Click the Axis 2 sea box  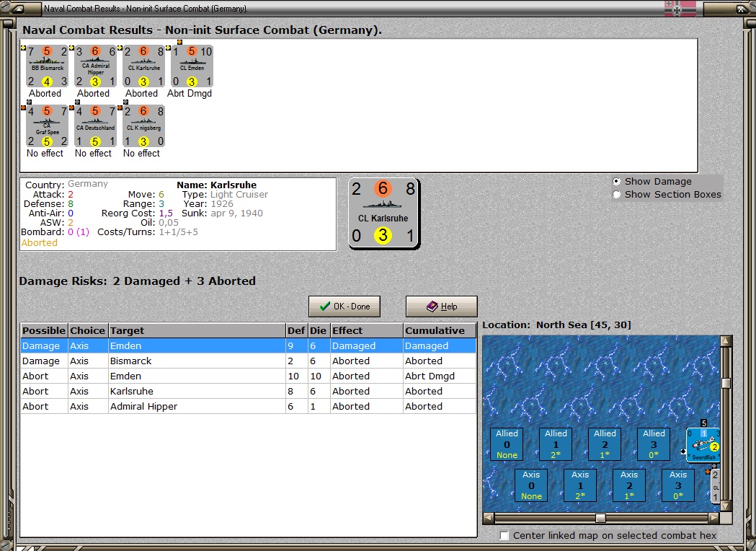628,485
